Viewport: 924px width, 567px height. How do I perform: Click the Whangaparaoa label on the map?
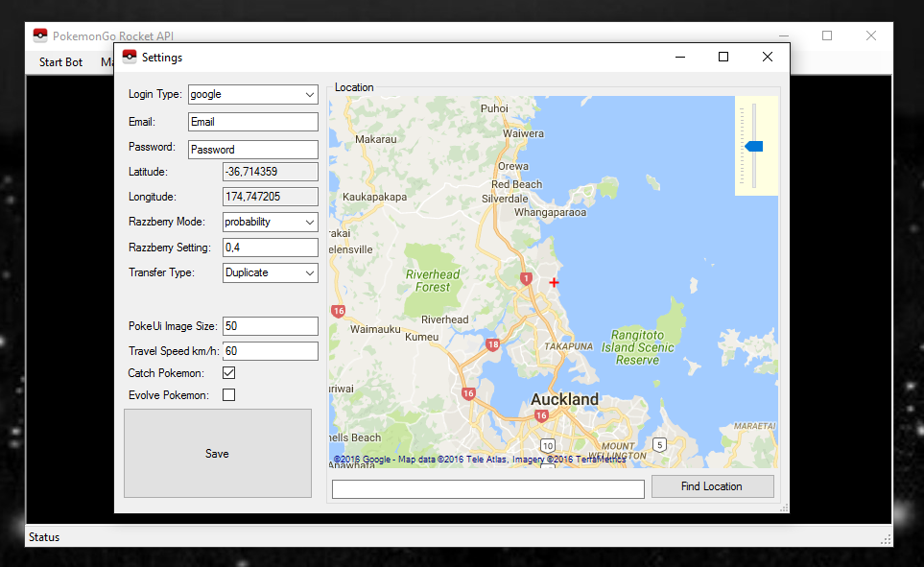[551, 212]
